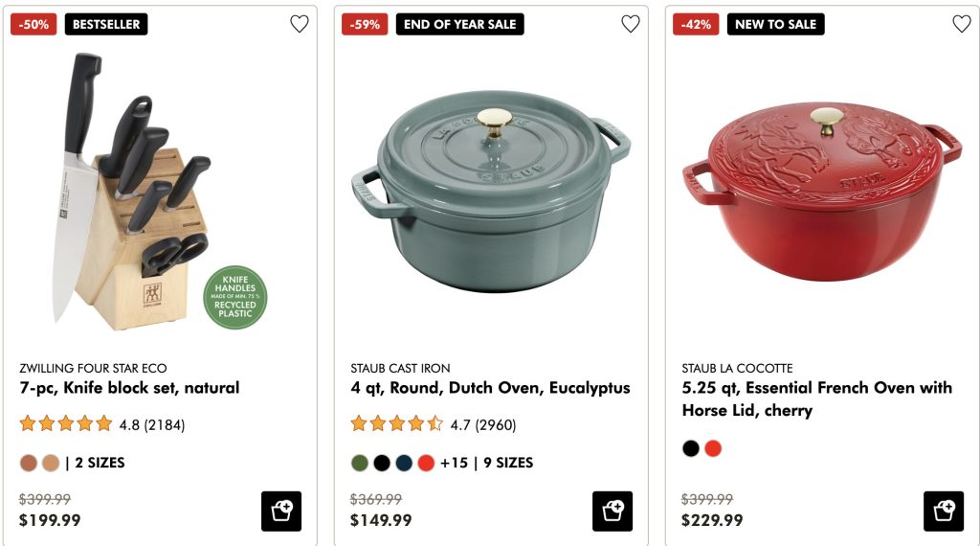Open Essential French Oven with Horse Lid link
980x546 pixels.
816,398
